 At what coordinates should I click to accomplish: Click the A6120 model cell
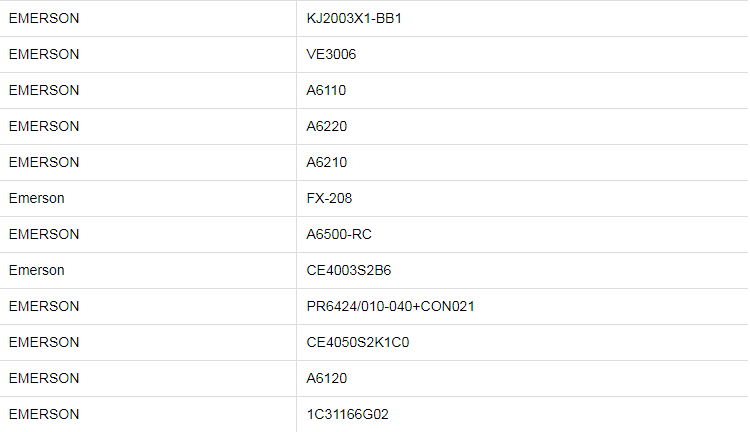pyautogui.click(x=327, y=378)
